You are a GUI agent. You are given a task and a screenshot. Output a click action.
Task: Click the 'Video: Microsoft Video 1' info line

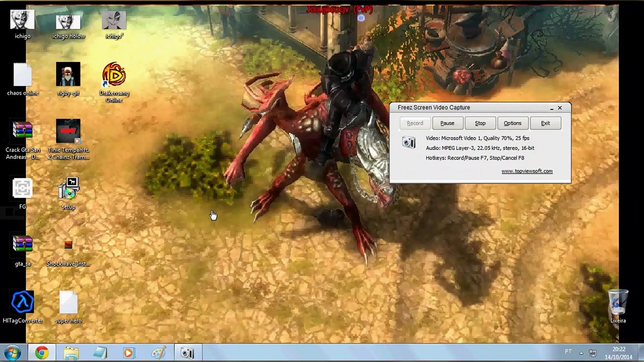click(477, 138)
